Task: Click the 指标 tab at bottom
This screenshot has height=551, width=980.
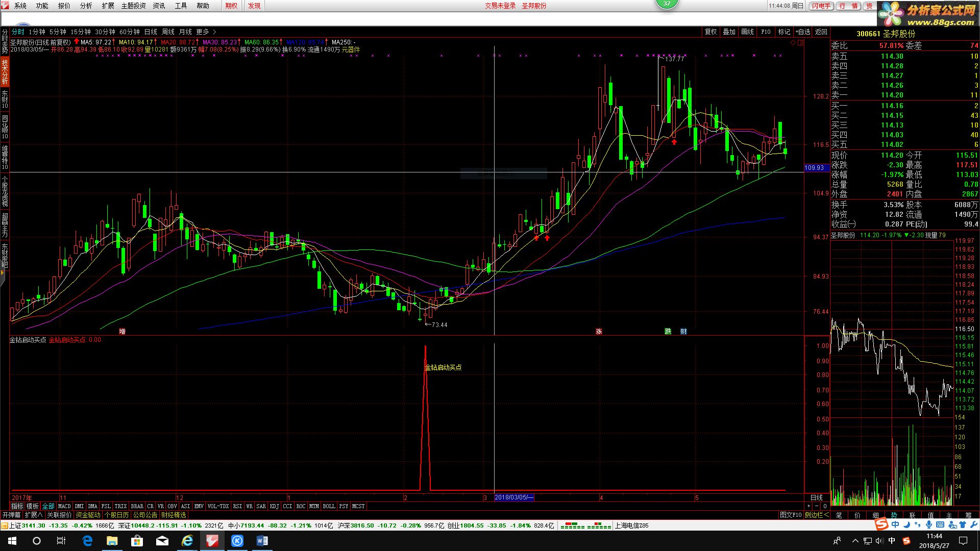Action: [x=17, y=506]
